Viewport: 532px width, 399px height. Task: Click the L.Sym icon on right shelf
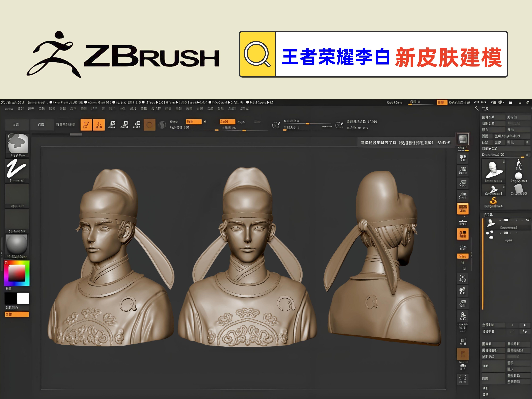(x=463, y=248)
